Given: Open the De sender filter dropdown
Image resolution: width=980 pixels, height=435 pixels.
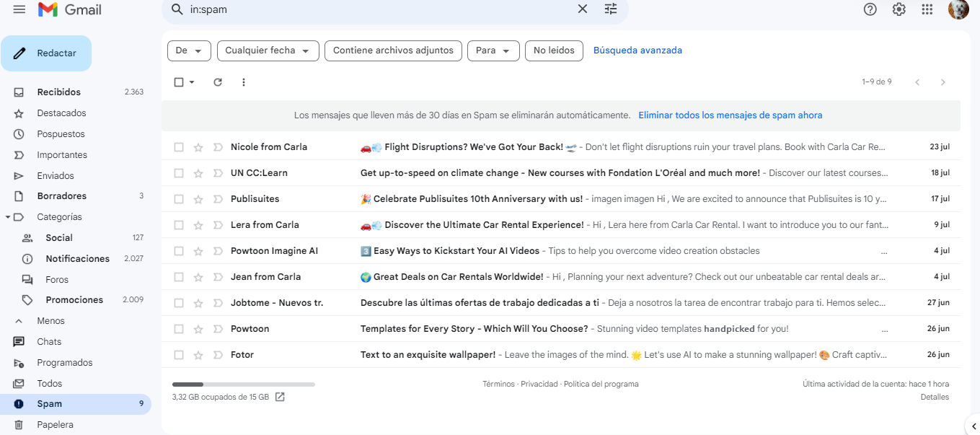Looking at the screenshot, I should (x=190, y=50).
